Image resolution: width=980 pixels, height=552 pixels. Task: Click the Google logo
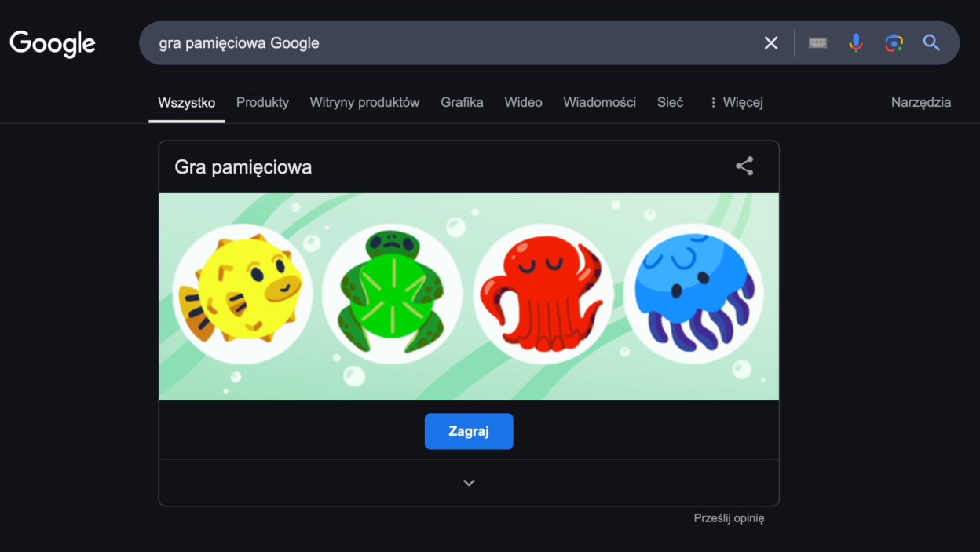52,43
